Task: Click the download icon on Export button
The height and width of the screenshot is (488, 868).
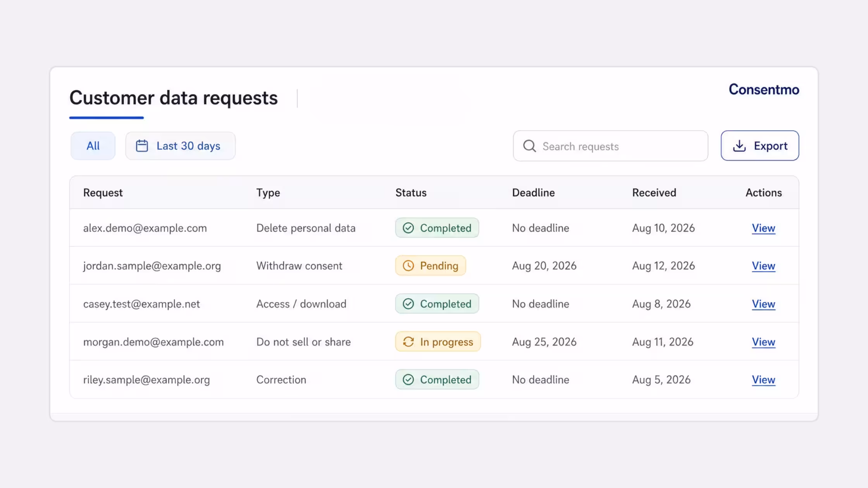Action: pyautogui.click(x=739, y=146)
